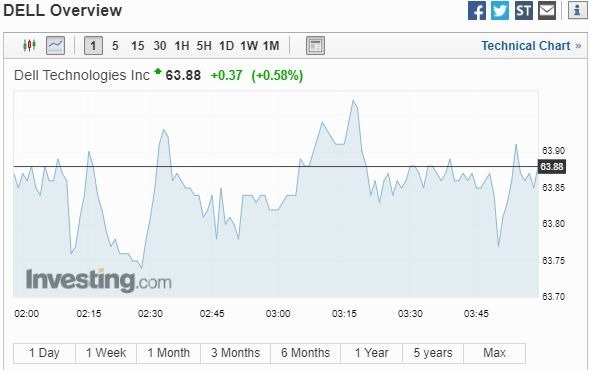Screen dimensions: 590x370
Task: Share on StockTwits icon
Action: (x=523, y=11)
